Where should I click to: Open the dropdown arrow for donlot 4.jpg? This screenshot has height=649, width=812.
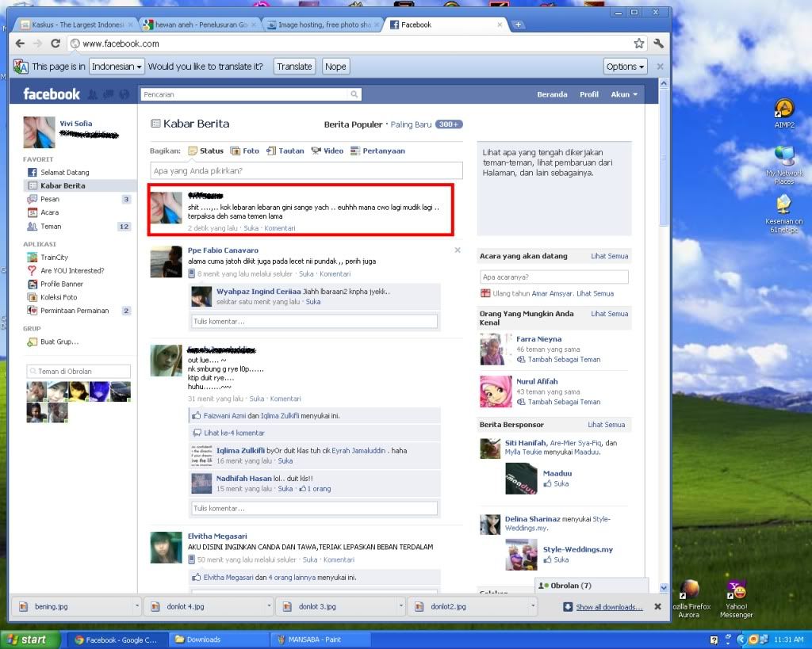(269, 605)
